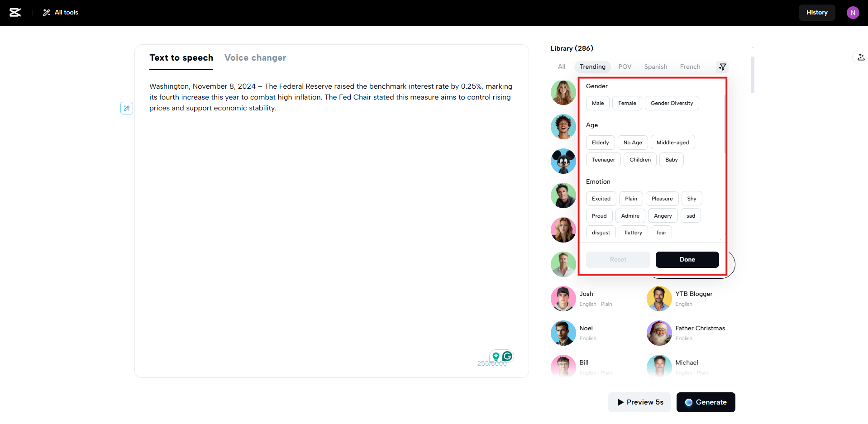Select the Proud emotion chip
This screenshot has height=424, width=868.
599,216
